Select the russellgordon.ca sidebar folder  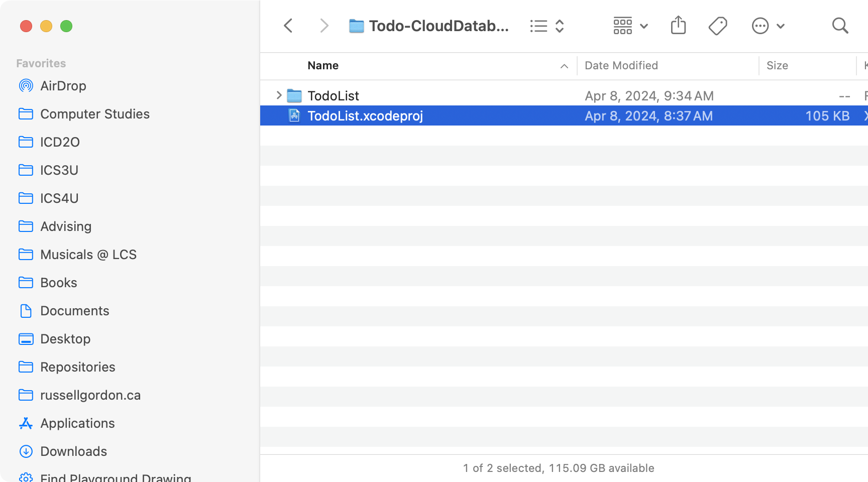click(90, 395)
